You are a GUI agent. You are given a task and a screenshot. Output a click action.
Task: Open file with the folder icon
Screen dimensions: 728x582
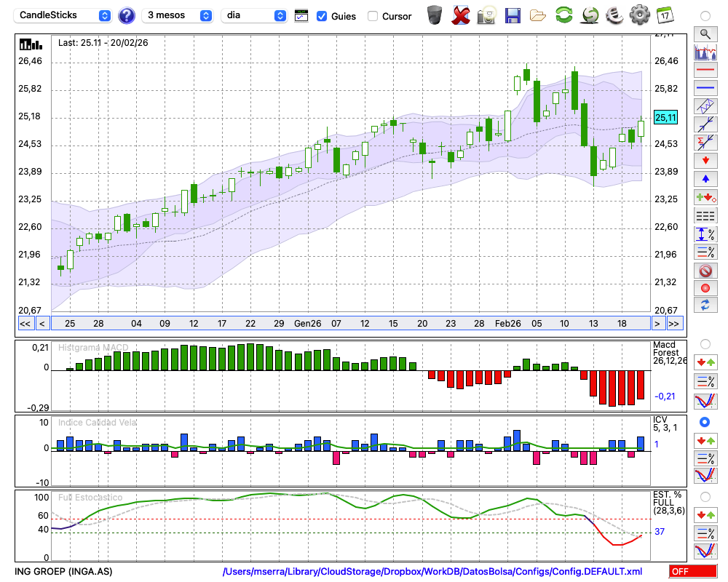point(538,16)
